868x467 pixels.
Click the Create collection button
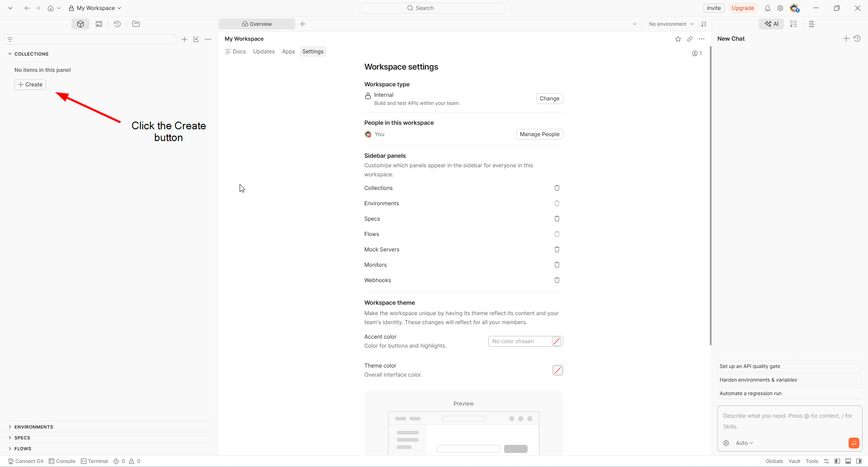(30, 85)
